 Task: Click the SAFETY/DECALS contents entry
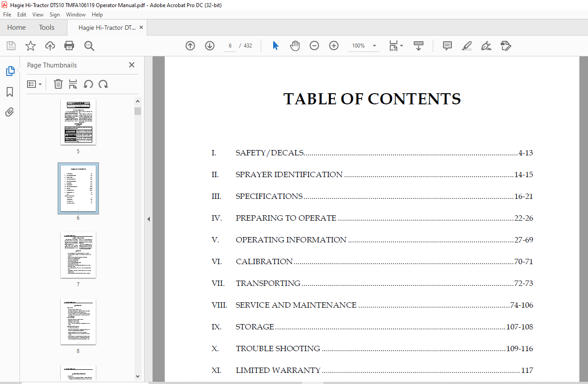pyautogui.click(x=372, y=153)
